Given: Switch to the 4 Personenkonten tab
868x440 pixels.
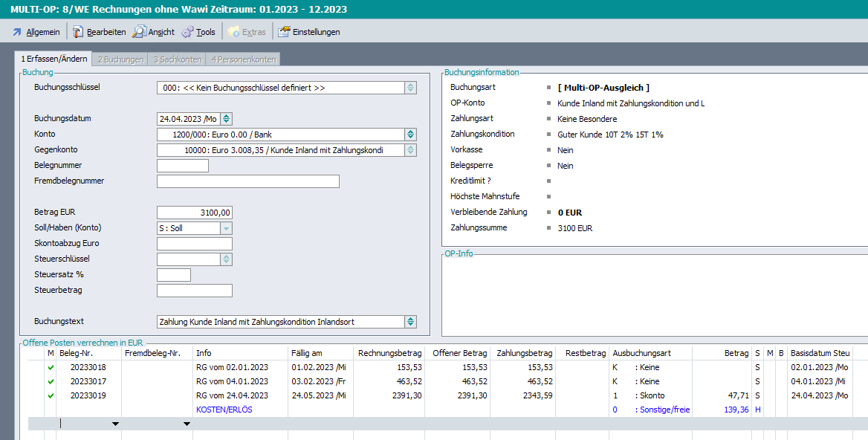Looking at the screenshot, I should [x=243, y=59].
